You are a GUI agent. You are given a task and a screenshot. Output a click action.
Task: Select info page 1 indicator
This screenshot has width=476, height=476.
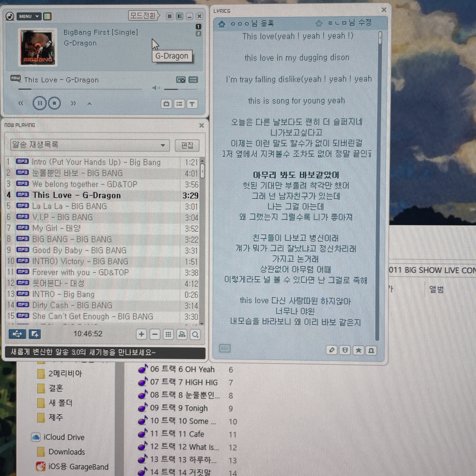tap(198, 26)
